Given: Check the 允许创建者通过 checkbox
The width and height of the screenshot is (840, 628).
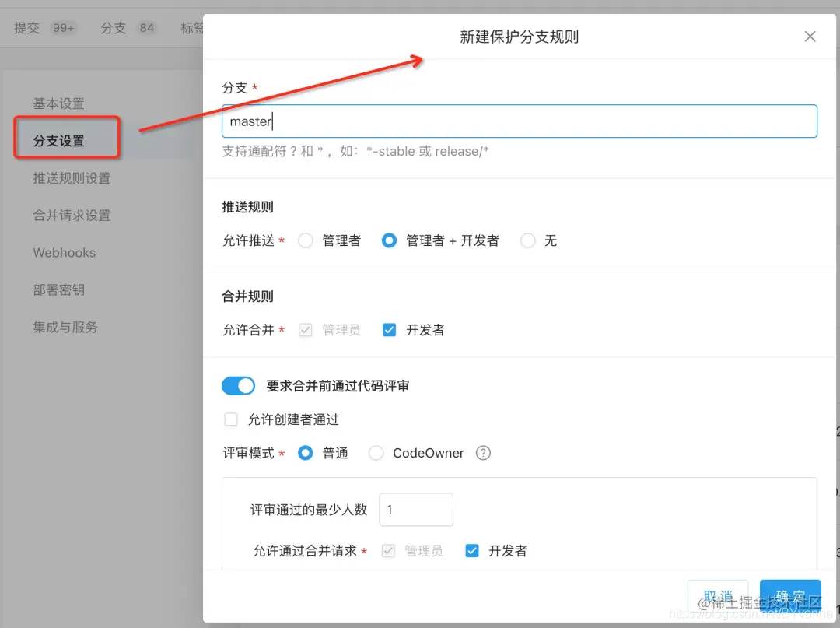Looking at the screenshot, I should (x=231, y=419).
